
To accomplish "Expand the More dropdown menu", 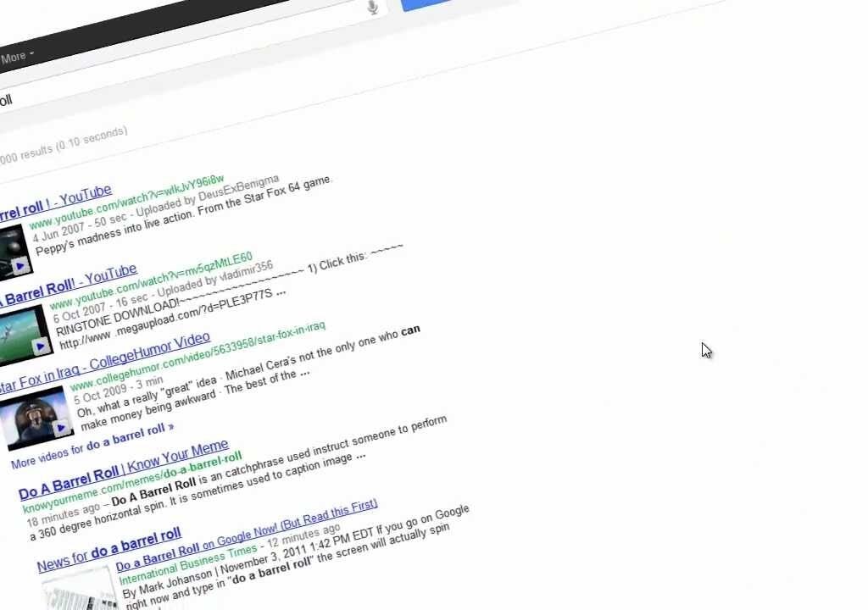I will coord(17,57).
